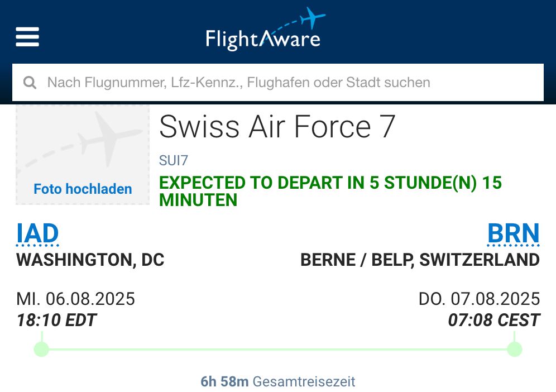Click the Foto hochladen link
556x392 pixels.
83,189
